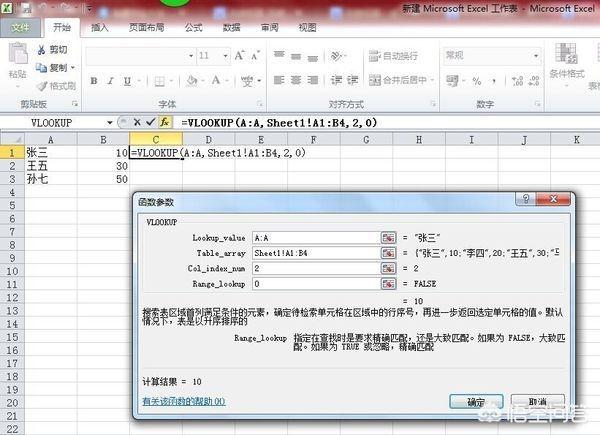Screen dimensions: 600x435
Task: Click the Col_index_num input field
Action: coord(316,268)
